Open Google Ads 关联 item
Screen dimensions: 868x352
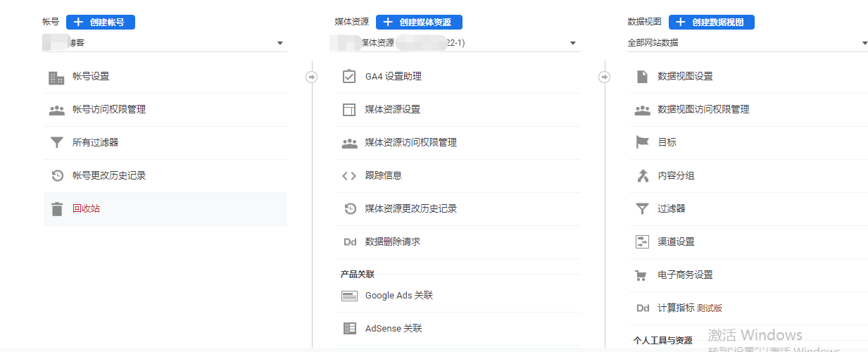tap(458, 296)
